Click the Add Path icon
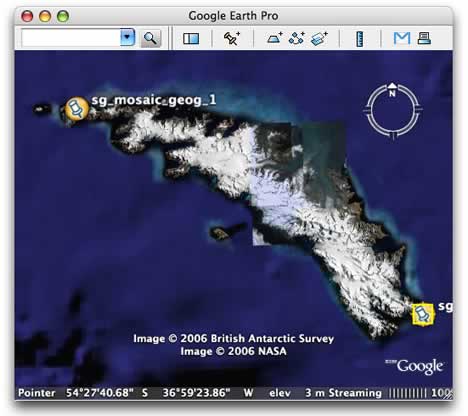This screenshot has width=468, height=416. [297, 38]
